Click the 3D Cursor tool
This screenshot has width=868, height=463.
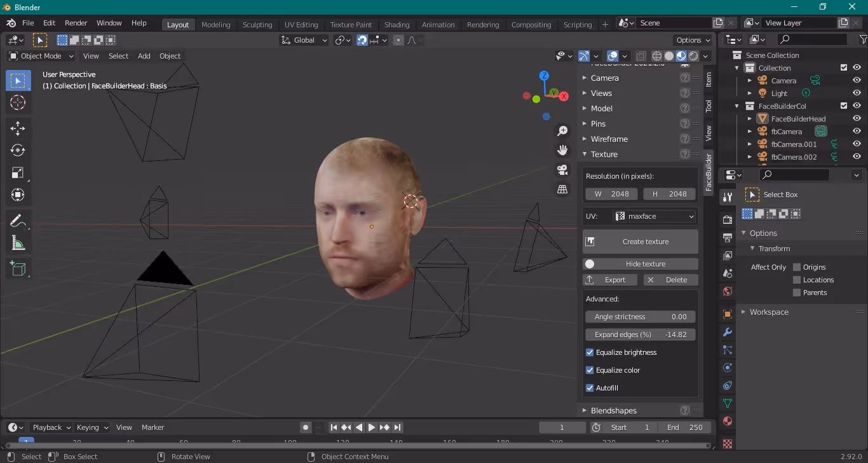coord(18,102)
